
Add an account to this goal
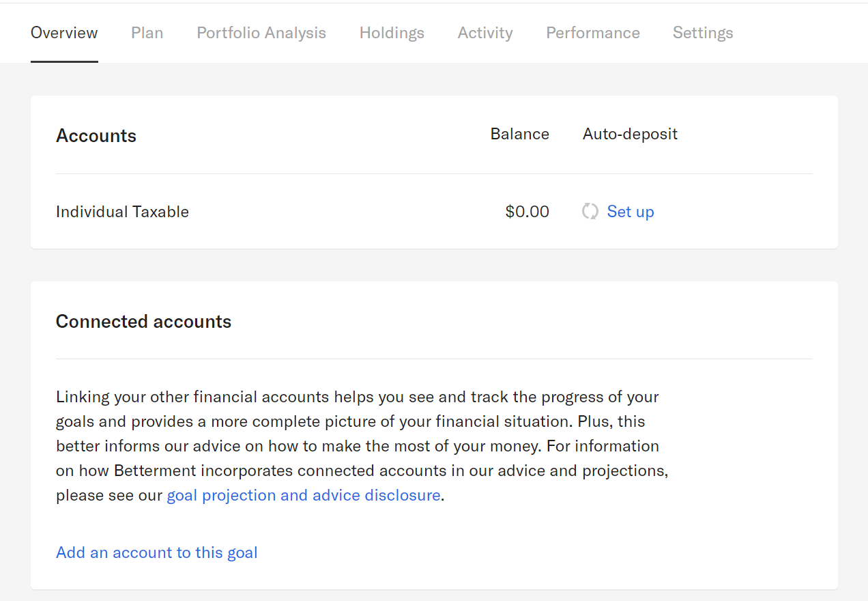156,552
